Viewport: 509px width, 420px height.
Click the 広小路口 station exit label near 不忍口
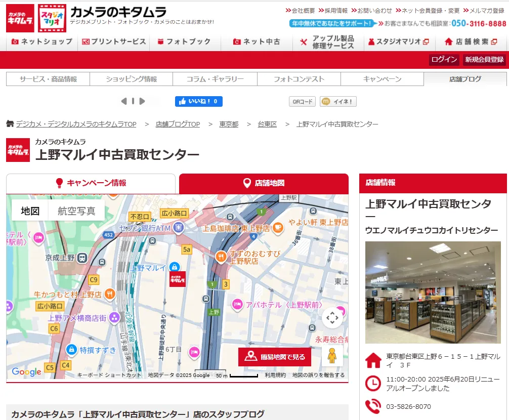(175, 213)
